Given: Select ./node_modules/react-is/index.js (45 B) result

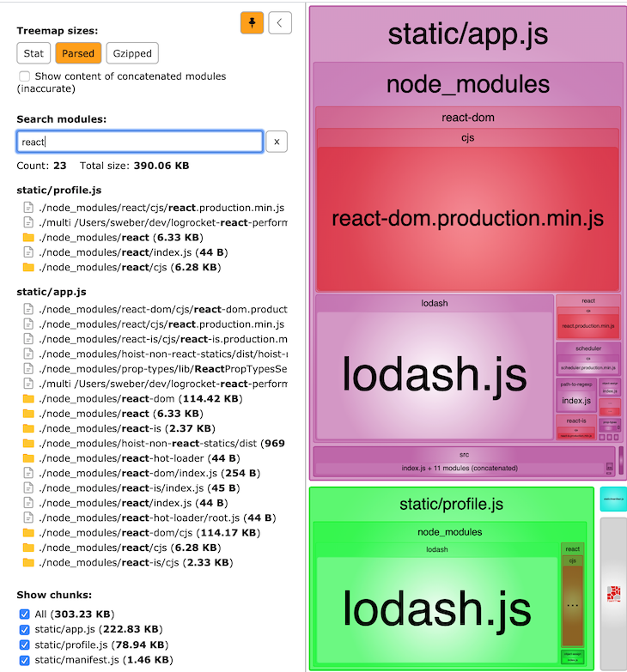Looking at the screenshot, I should (x=139, y=488).
